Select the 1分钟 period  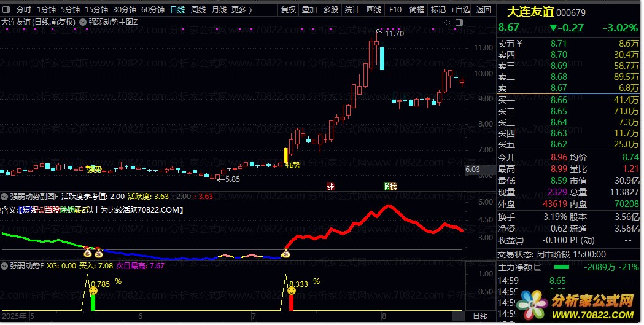46,9
